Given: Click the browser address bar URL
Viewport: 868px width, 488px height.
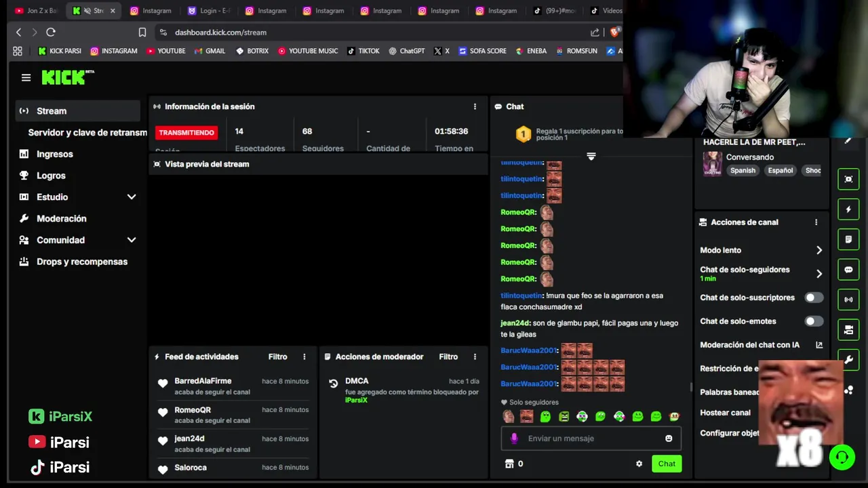Looking at the screenshot, I should [220, 32].
